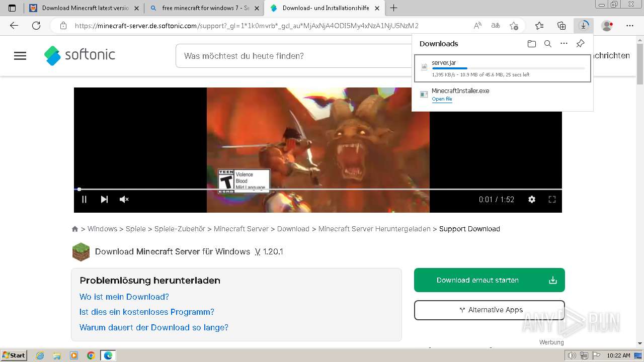Open the tab actions menu icon
644x362 pixels.
[x=12, y=8]
